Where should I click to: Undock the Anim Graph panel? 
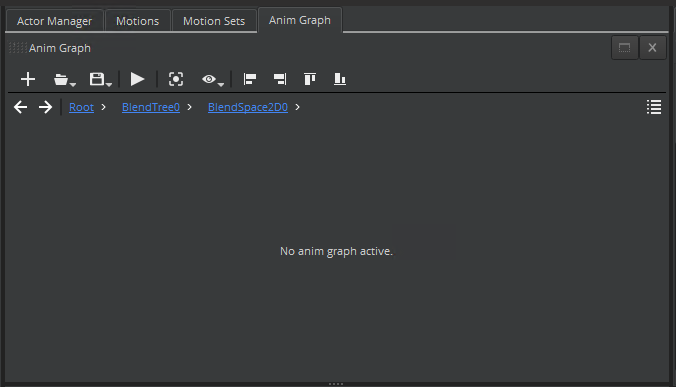(x=625, y=48)
